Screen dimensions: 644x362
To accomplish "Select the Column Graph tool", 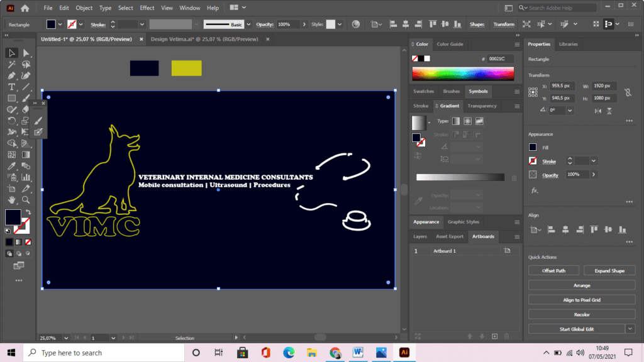I will [x=26, y=177].
